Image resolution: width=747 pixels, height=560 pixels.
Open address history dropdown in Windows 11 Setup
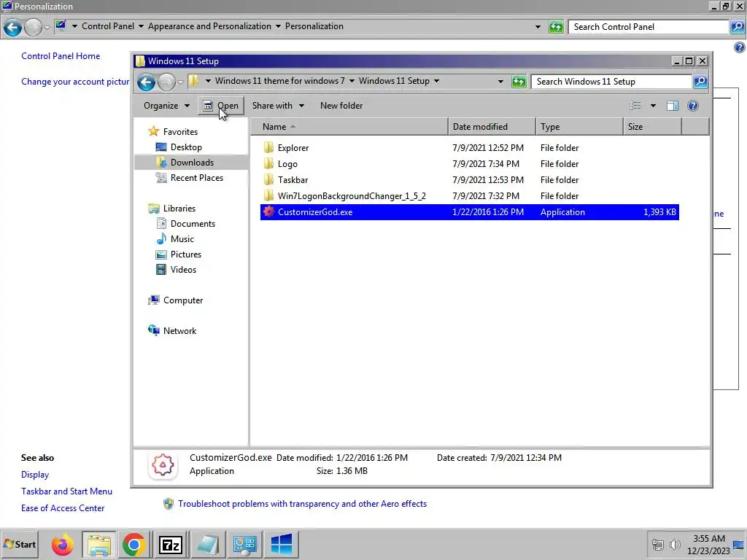point(500,82)
